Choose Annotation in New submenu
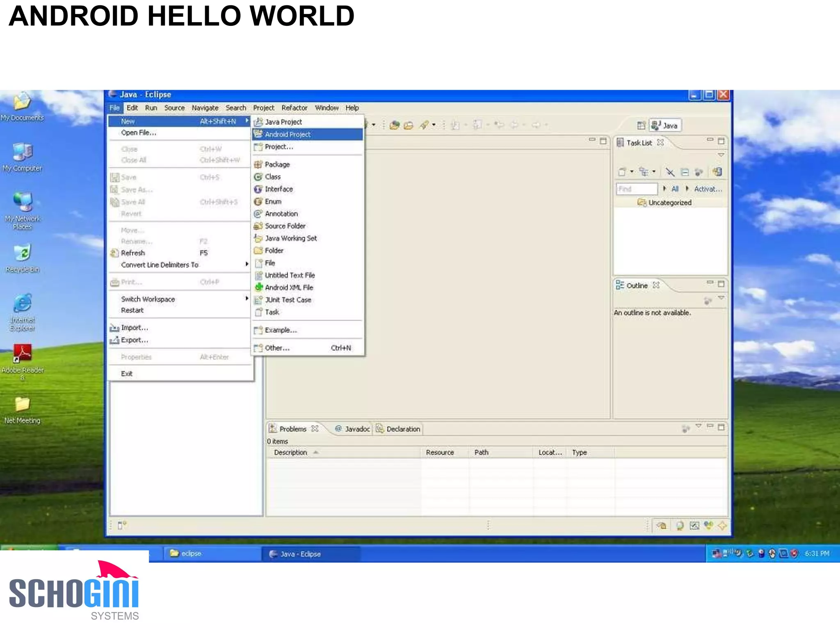The image size is (840, 630). tap(307, 214)
